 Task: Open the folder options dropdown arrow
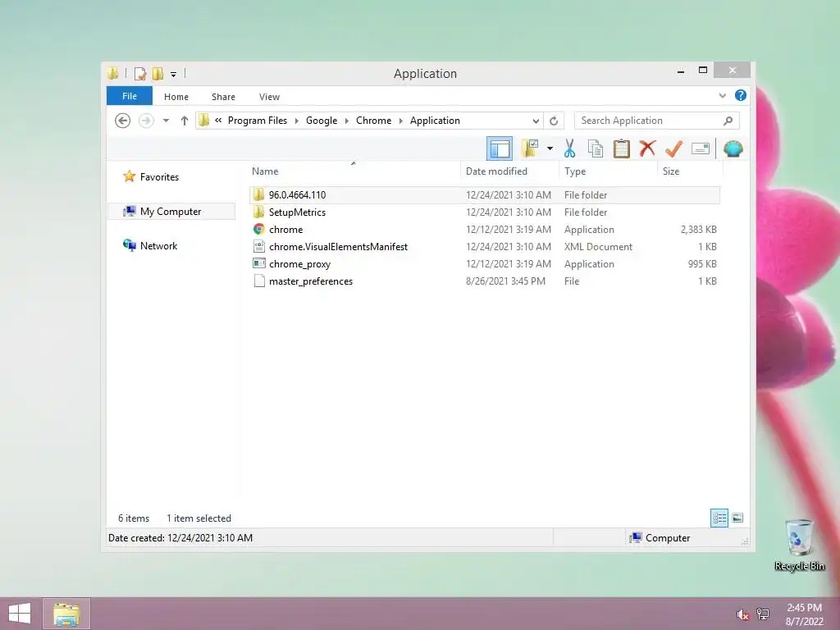tap(550, 148)
